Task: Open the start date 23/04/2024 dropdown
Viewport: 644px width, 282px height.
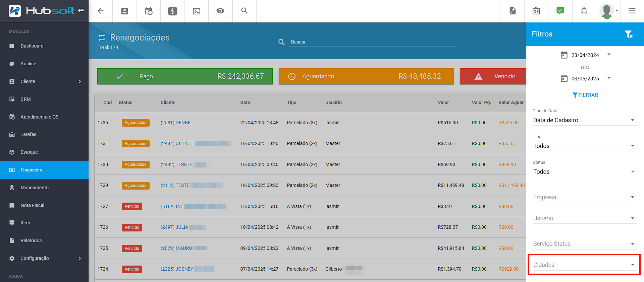Action: (x=591, y=55)
